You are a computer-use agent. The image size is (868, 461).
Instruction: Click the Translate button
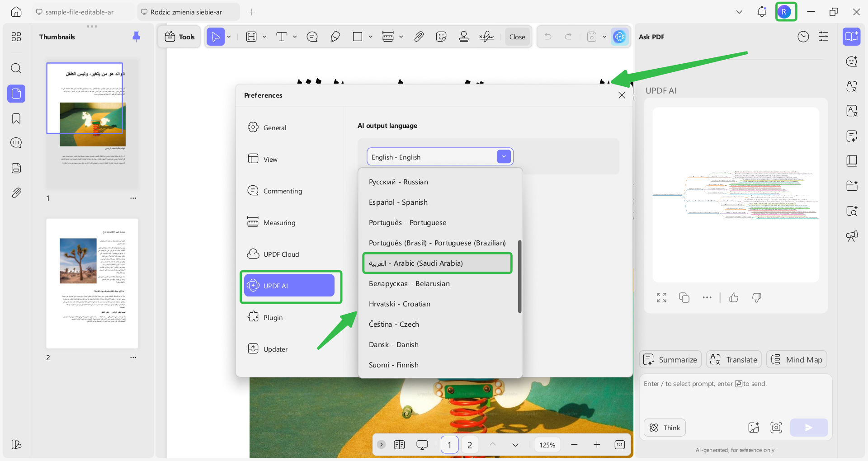tap(734, 359)
